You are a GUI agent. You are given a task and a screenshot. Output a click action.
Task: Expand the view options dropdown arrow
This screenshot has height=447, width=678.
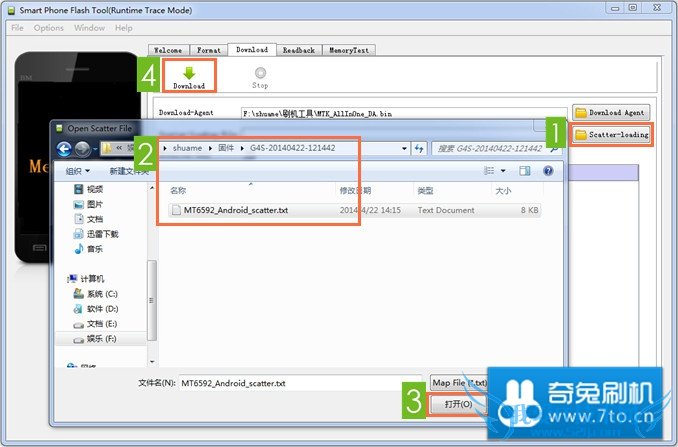(x=503, y=171)
